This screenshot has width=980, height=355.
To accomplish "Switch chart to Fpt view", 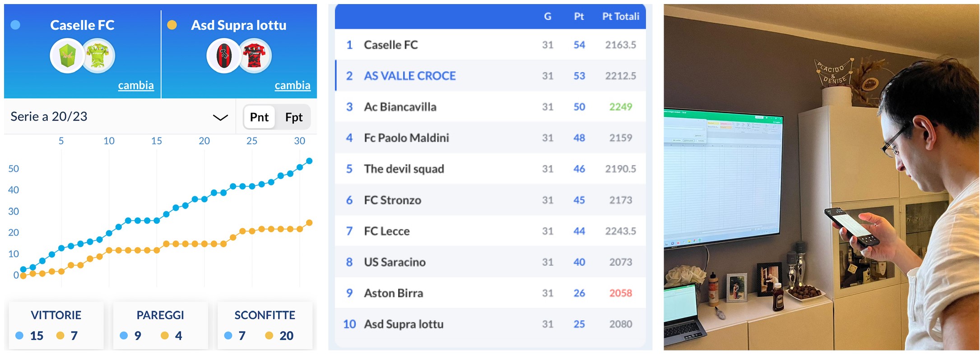I will tap(294, 117).
